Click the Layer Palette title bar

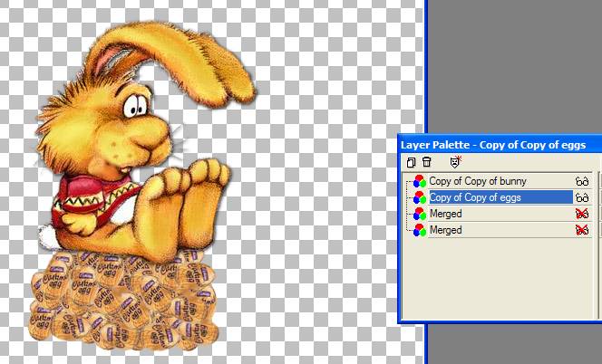pyautogui.click(x=500, y=145)
